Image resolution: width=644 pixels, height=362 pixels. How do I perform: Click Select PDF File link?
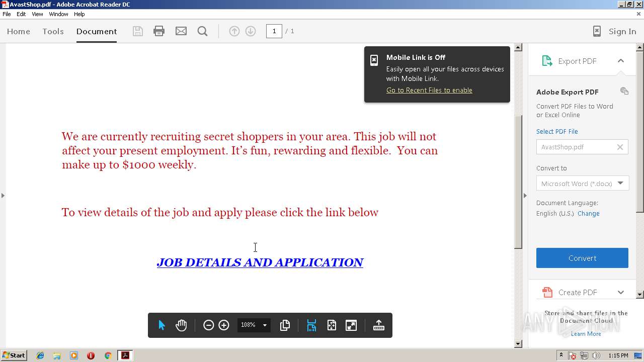tap(557, 131)
